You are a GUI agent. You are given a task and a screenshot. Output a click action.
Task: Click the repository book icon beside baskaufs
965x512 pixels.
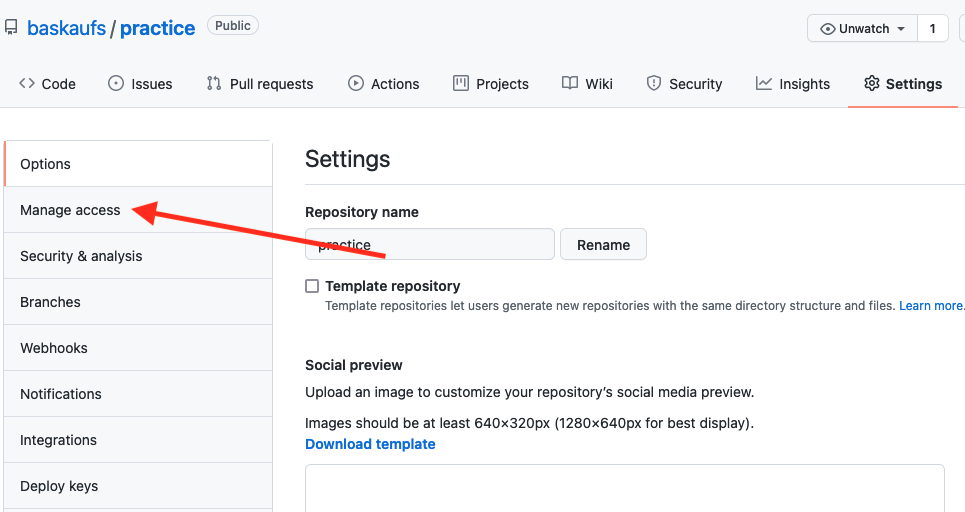pyautogui.click(x=10, y=27)
